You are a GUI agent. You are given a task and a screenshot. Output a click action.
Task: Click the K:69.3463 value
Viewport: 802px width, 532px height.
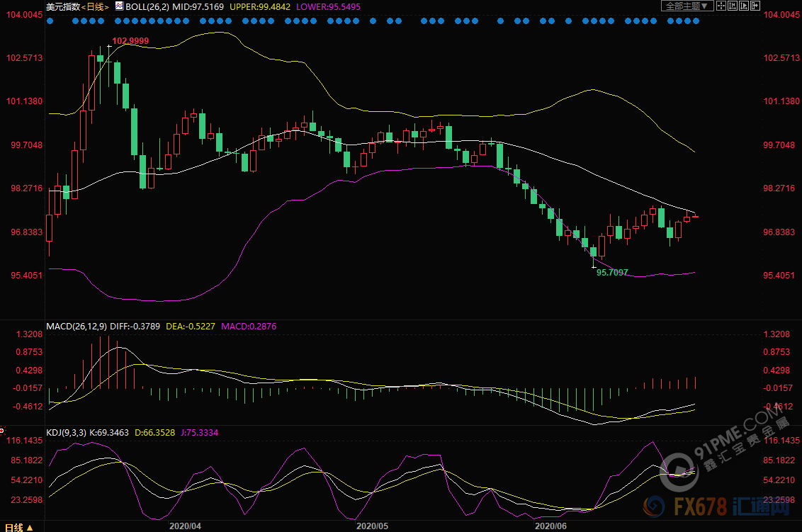click(x=109, y=433)
